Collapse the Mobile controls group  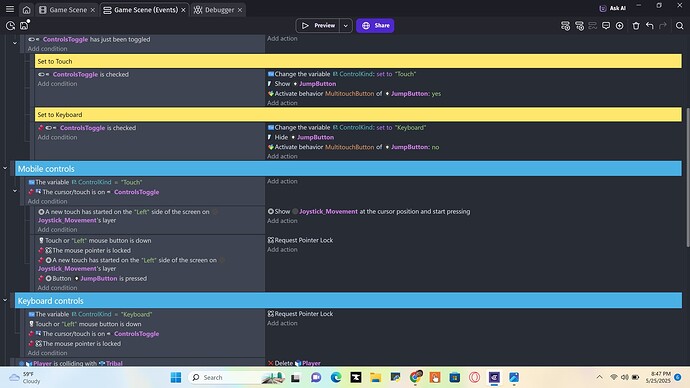[x=5, y=168]
